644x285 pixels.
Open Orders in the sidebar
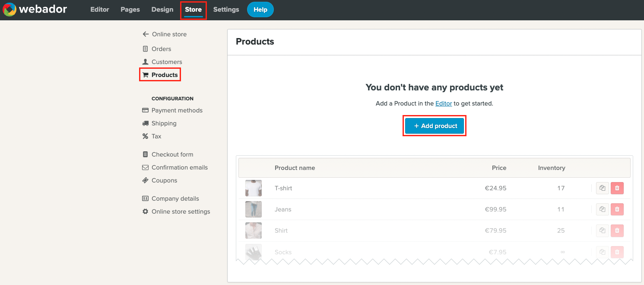click(x=161, y=49)
